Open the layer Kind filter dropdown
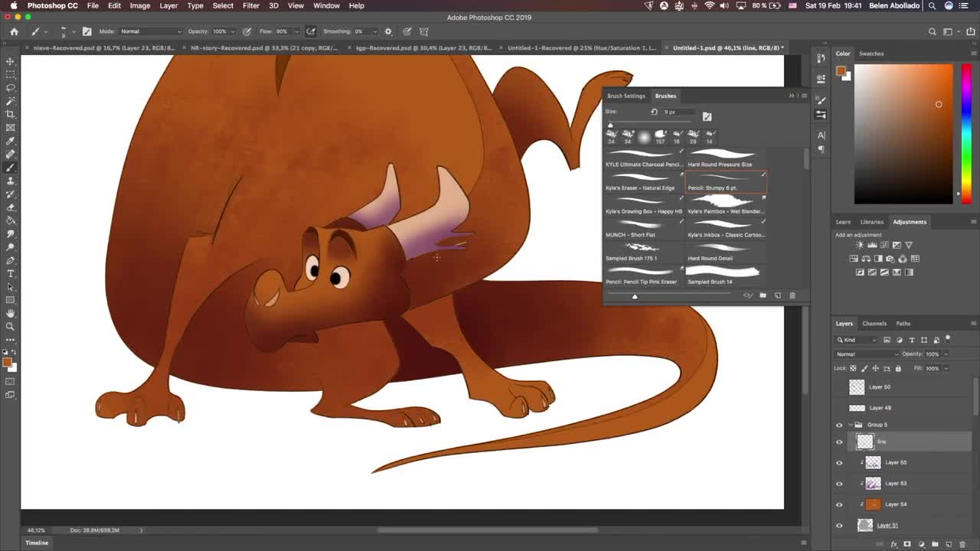The image size is (980, 551). click(857, 340)
